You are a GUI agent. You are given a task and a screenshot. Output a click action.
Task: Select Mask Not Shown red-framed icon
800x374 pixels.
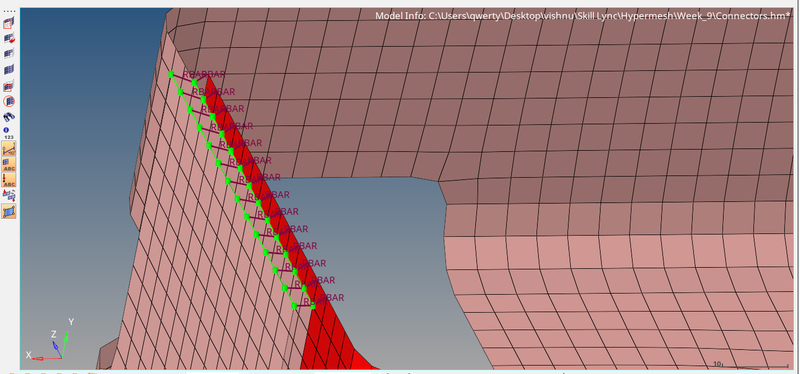click(9, 86)
